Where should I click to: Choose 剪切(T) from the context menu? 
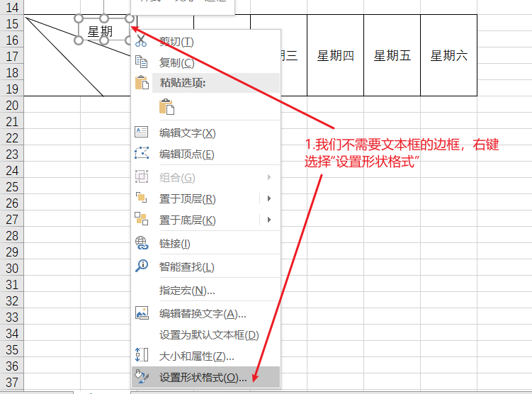coord(205,42)
